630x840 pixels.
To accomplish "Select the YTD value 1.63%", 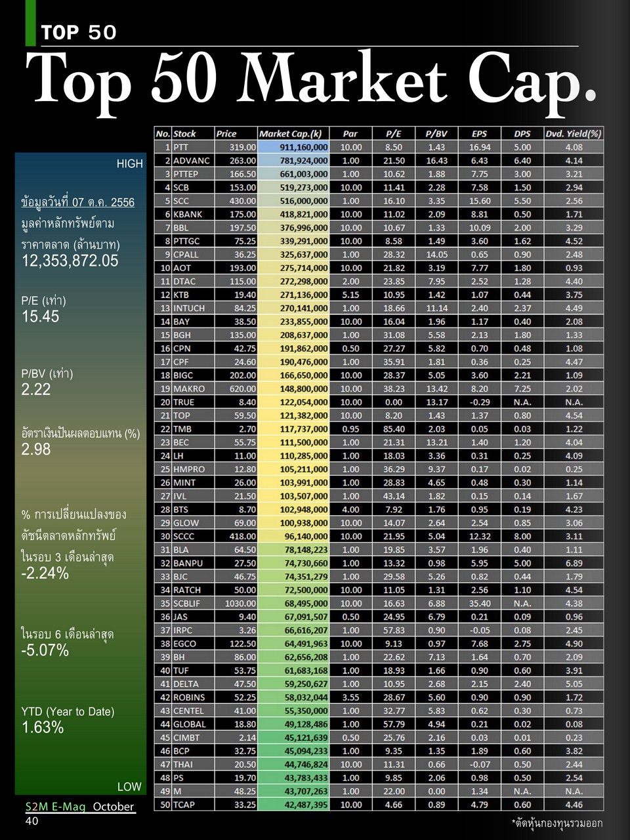I will (x=43, y=727).
